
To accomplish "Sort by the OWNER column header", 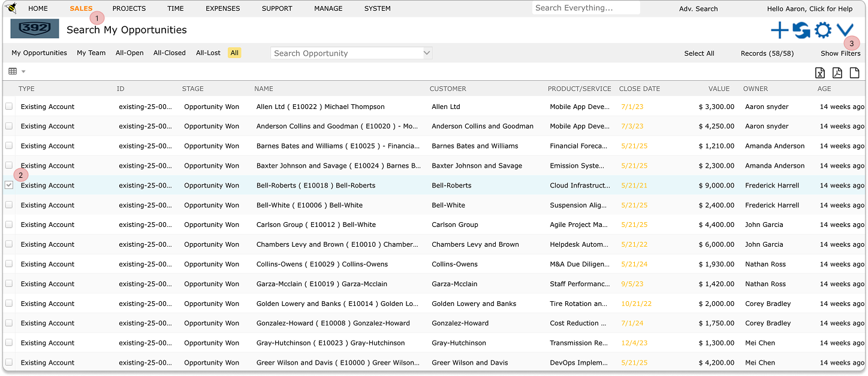I will (755, 89).
